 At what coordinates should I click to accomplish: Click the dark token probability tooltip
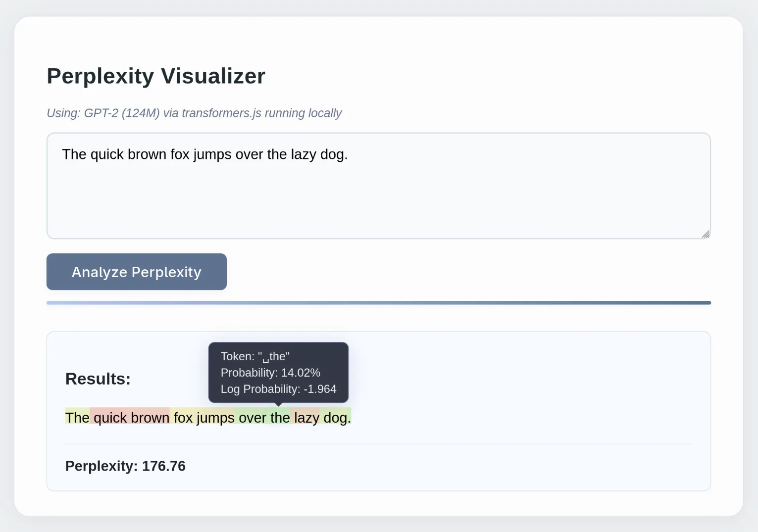[x=278, y=372]
